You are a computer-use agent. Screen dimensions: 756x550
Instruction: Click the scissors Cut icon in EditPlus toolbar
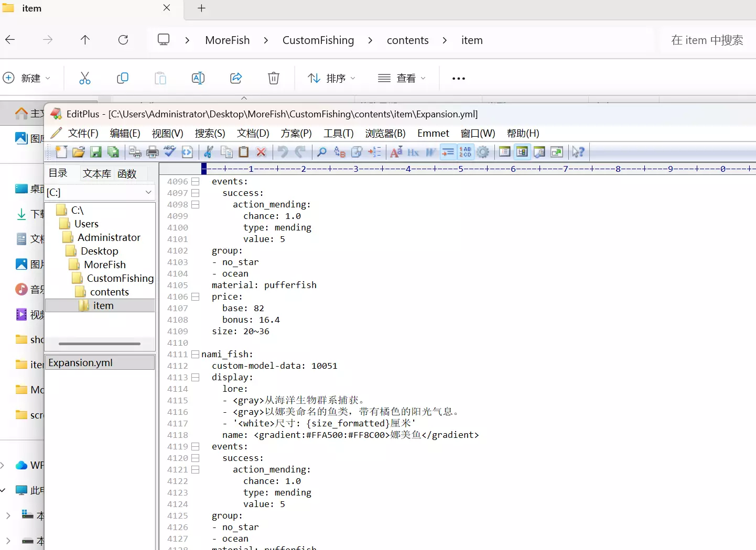[x=209, y=152]
